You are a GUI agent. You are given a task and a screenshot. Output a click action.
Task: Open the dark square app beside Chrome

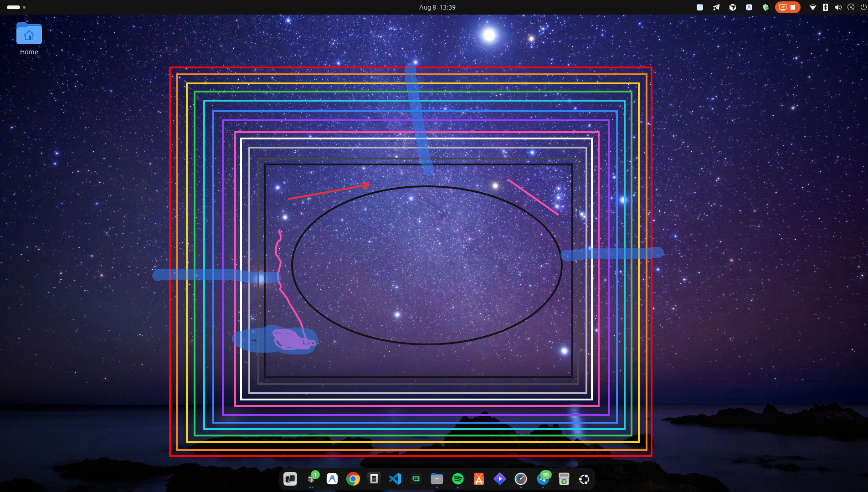tap(374, 479)
